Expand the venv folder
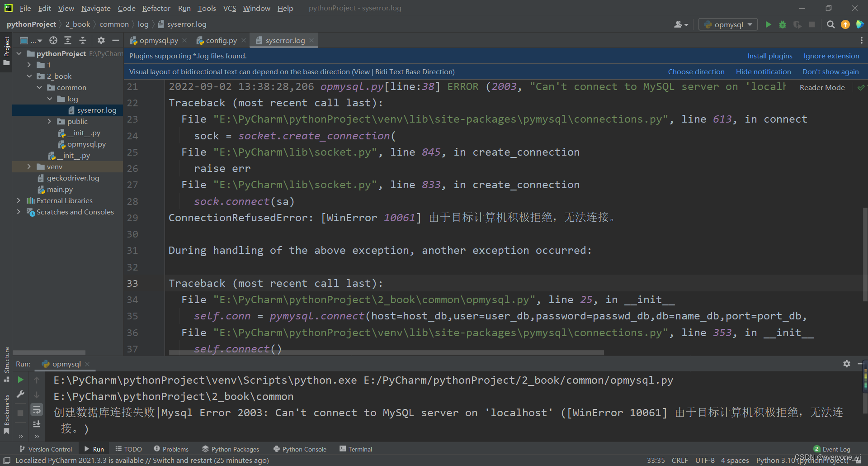Image resolution: width=868 pixels, height=466 pixels. click(29, 166)
